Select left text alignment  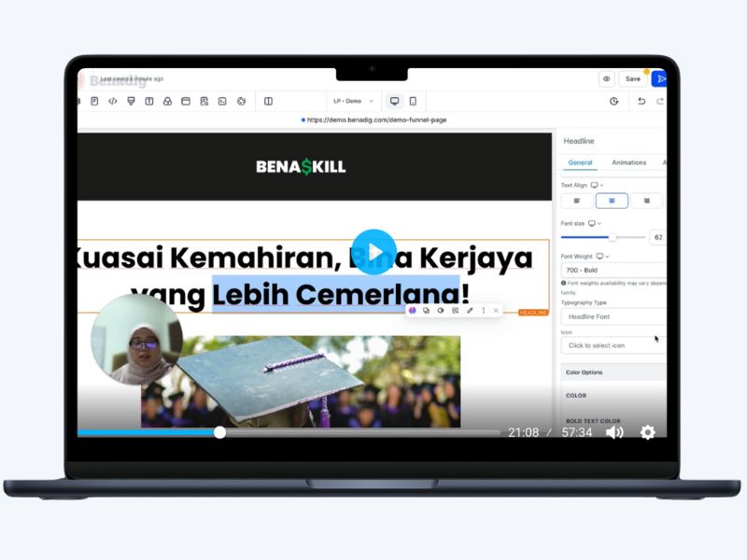click(577, 201)
